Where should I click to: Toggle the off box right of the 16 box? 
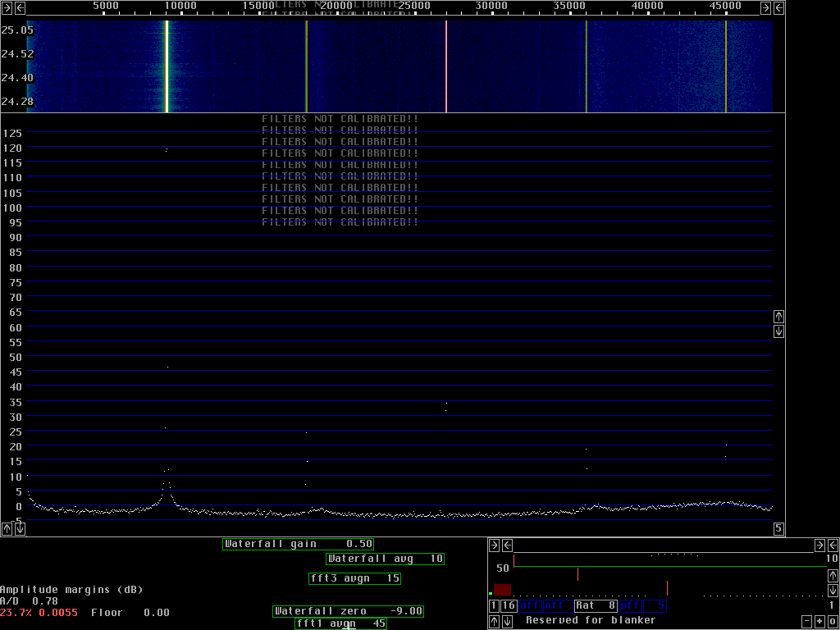(530, 606)
